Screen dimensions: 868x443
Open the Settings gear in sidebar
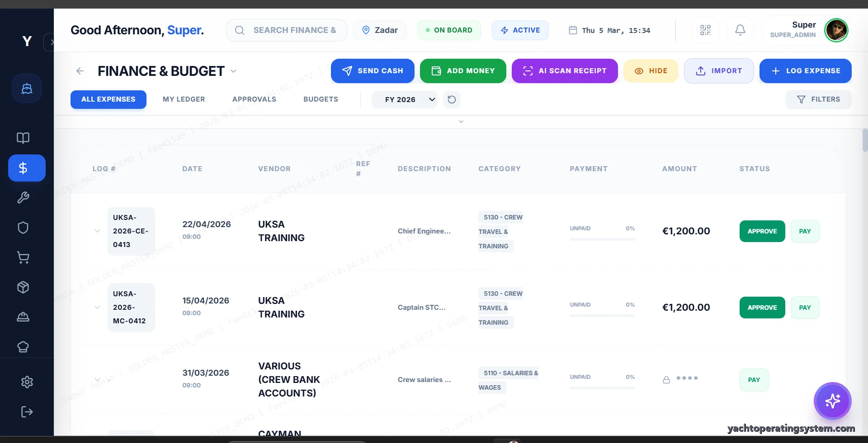[27, 382]
